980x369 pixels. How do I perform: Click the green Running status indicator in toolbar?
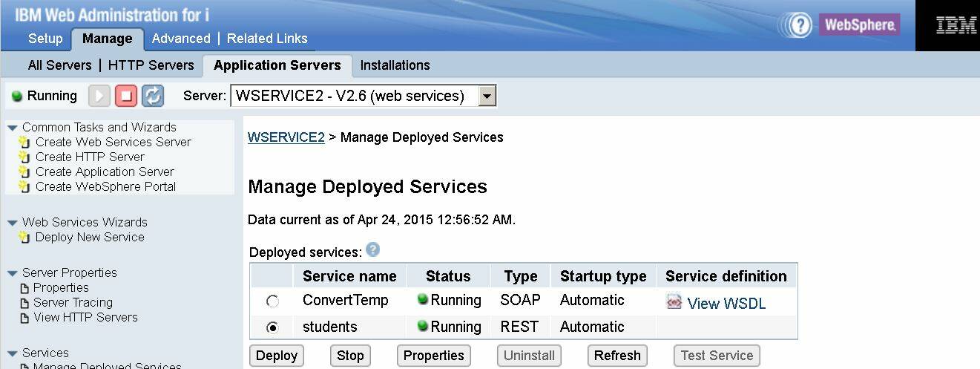[x=17, y=97]
